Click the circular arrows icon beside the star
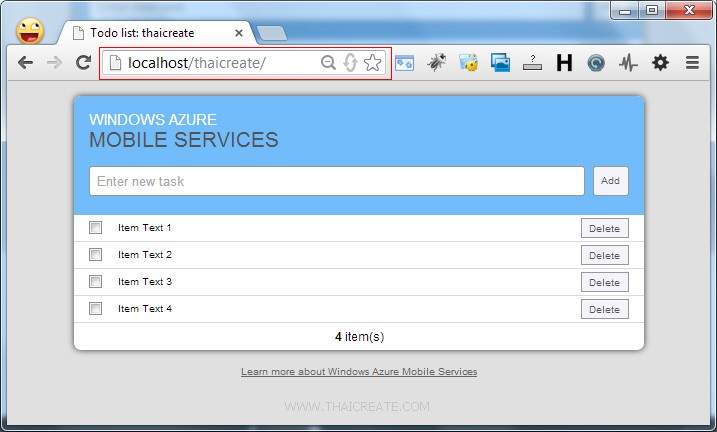Viewport: 717px width, 432px height. point(350,63)
